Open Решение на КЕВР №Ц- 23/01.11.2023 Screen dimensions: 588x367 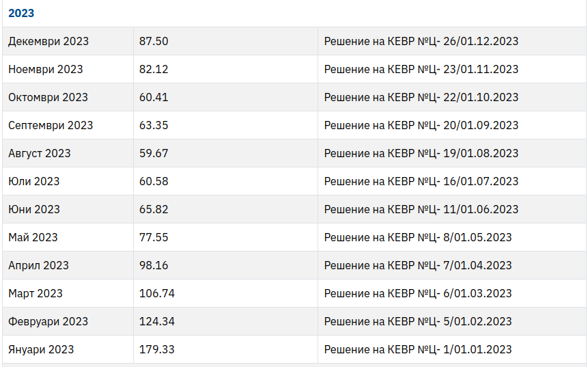(421, 69)
